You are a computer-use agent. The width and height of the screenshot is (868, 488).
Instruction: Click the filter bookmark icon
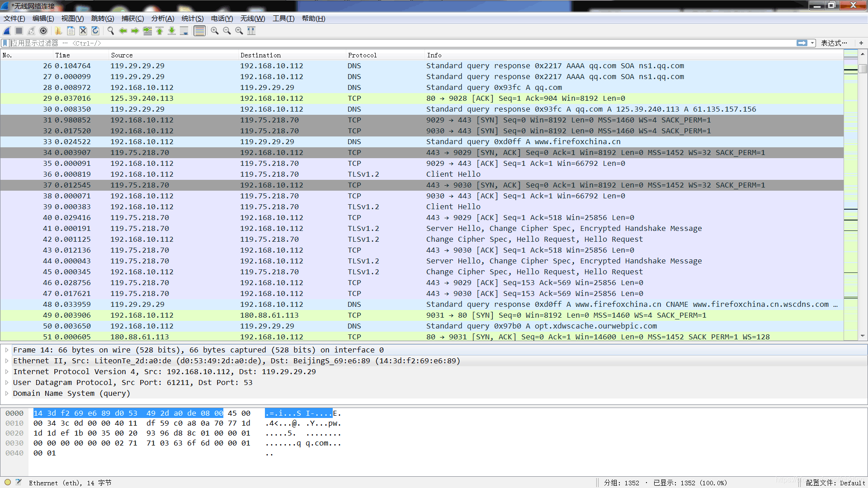tap(5, 43)
